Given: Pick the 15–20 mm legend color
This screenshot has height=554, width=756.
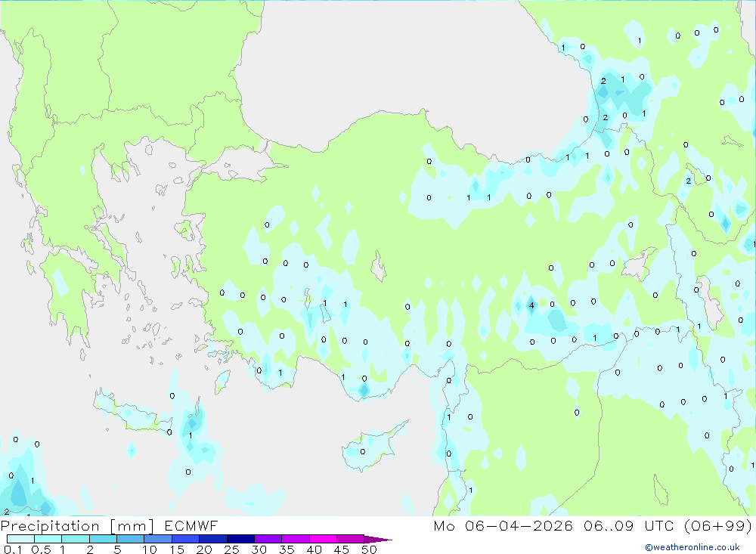Looking at the screenshot, I should (186, 539).
